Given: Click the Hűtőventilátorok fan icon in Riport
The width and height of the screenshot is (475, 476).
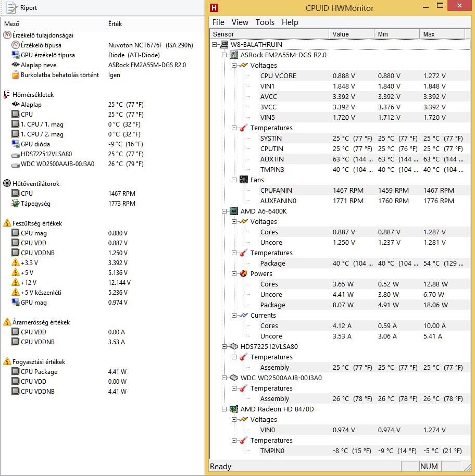Looking at the screenshot, I should [x=7, y=183].
